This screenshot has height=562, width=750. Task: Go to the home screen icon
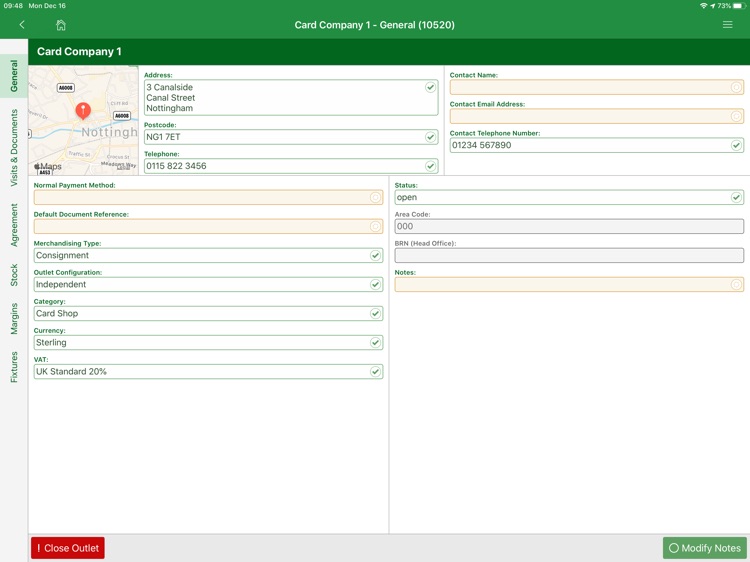tap(61, 25)
